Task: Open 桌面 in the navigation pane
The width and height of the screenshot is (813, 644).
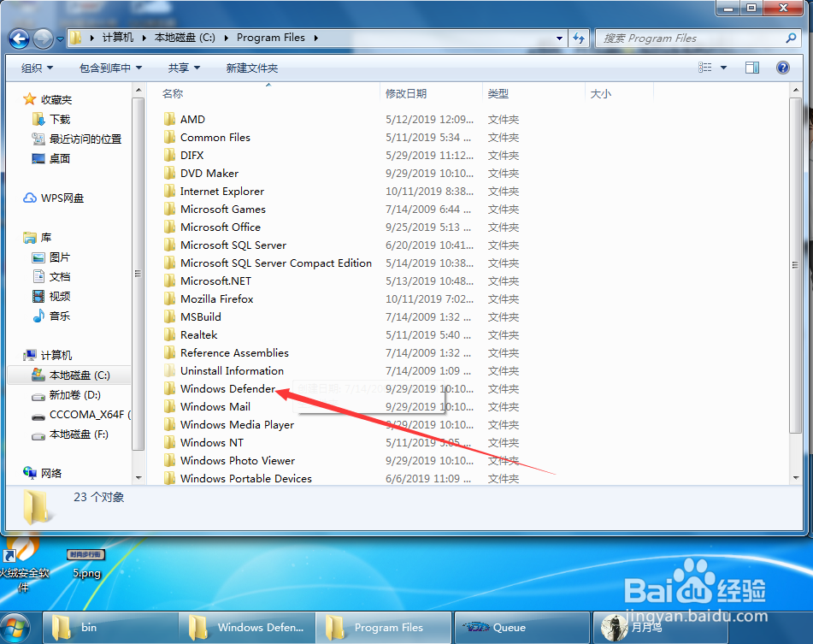Action: (x=59, y=159)
